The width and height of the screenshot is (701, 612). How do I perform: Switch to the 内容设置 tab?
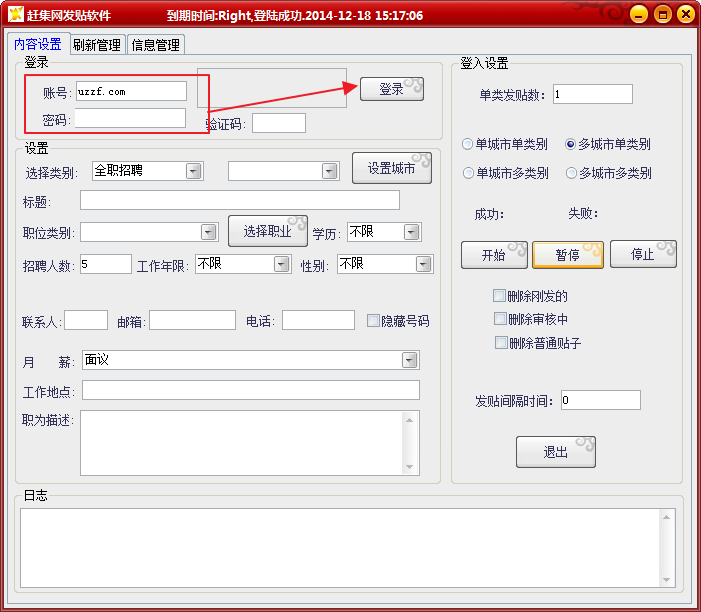(38, 44)
